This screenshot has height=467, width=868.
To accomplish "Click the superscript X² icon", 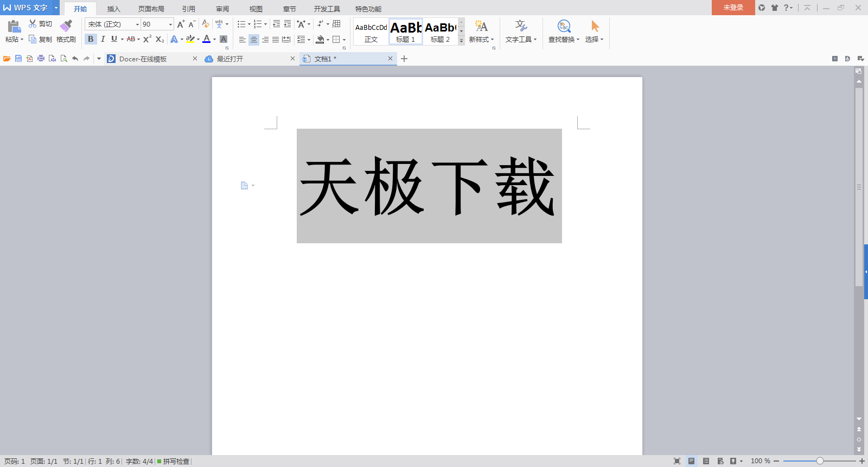I will pos(147,39).
